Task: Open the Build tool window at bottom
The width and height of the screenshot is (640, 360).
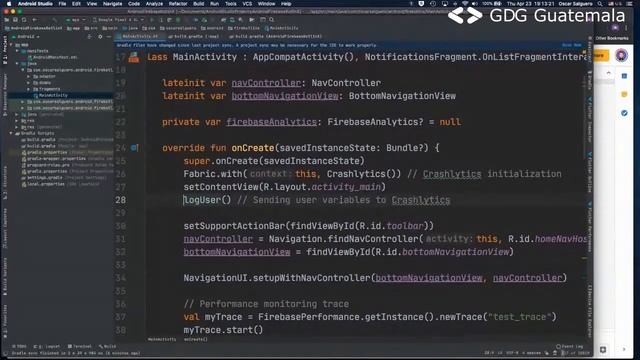Action: click(x=108, y=346)
